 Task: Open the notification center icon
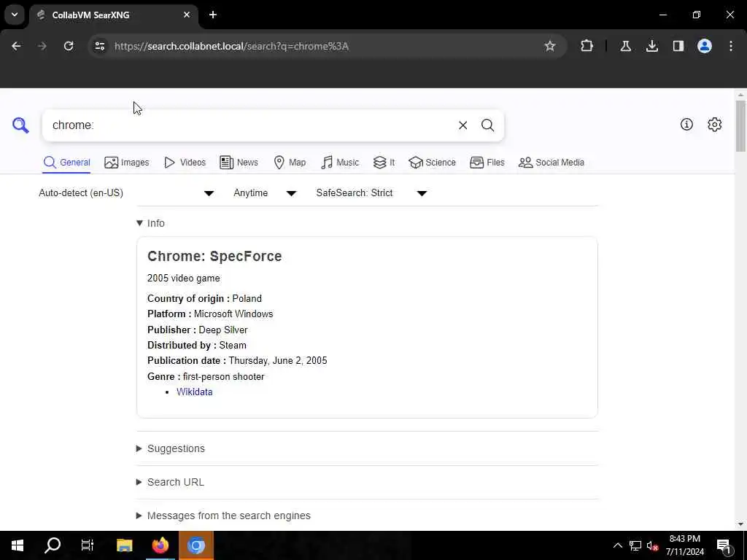tap(724, 545)
